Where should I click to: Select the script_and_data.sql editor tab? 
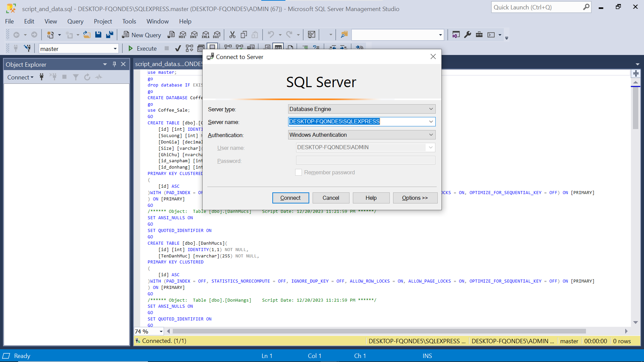tap(168, 64)
